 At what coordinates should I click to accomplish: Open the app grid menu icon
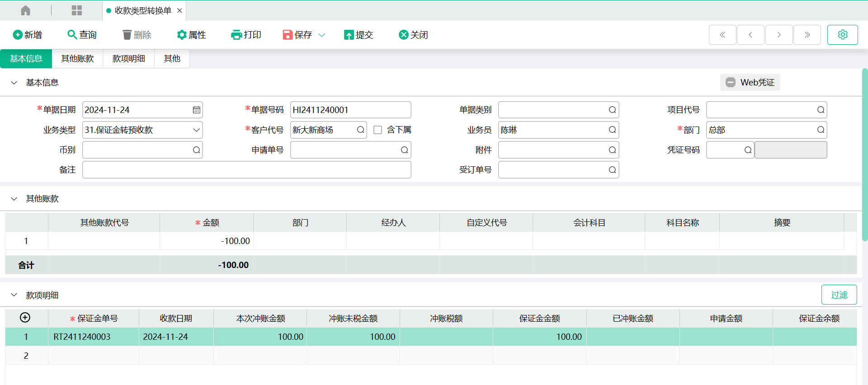77,10
